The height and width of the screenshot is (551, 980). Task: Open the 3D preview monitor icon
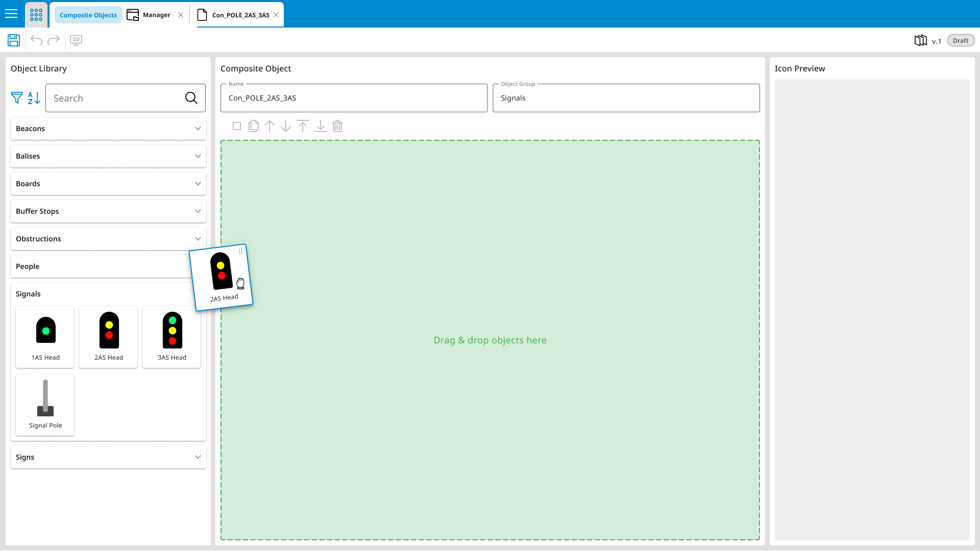[76, 40]
